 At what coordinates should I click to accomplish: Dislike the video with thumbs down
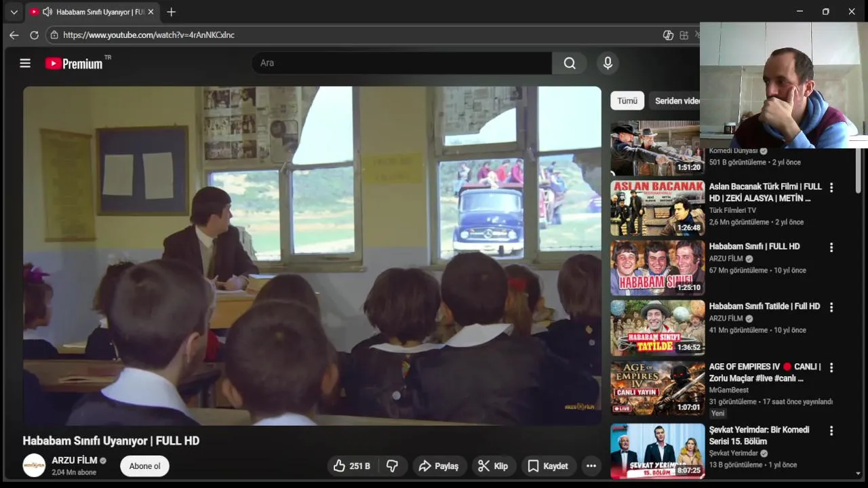392,466
